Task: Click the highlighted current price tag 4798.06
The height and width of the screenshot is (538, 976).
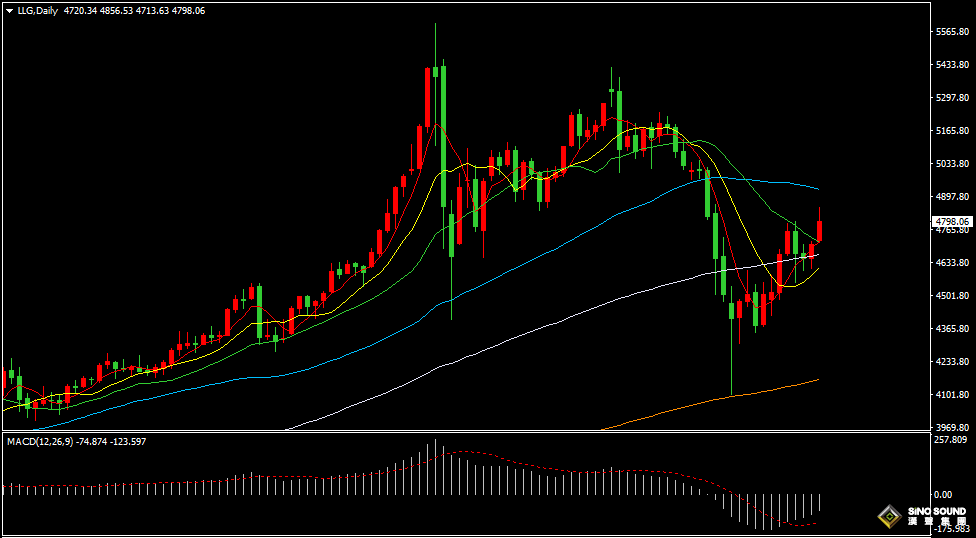Action: 951,221
